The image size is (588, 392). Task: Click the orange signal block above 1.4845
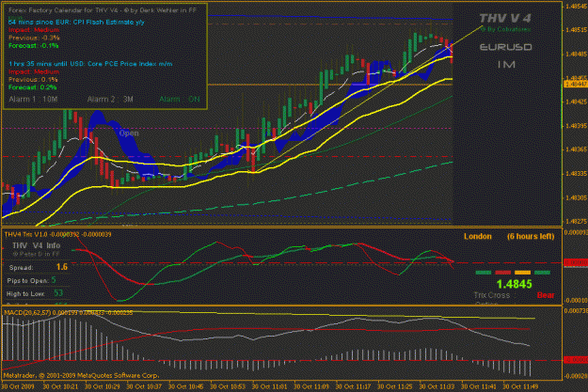pyautogui.click(x=522, y=273)
